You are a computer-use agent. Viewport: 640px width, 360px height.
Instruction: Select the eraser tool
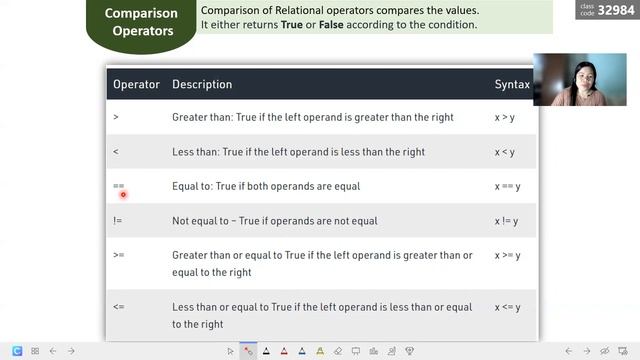[x=338, y=351]
